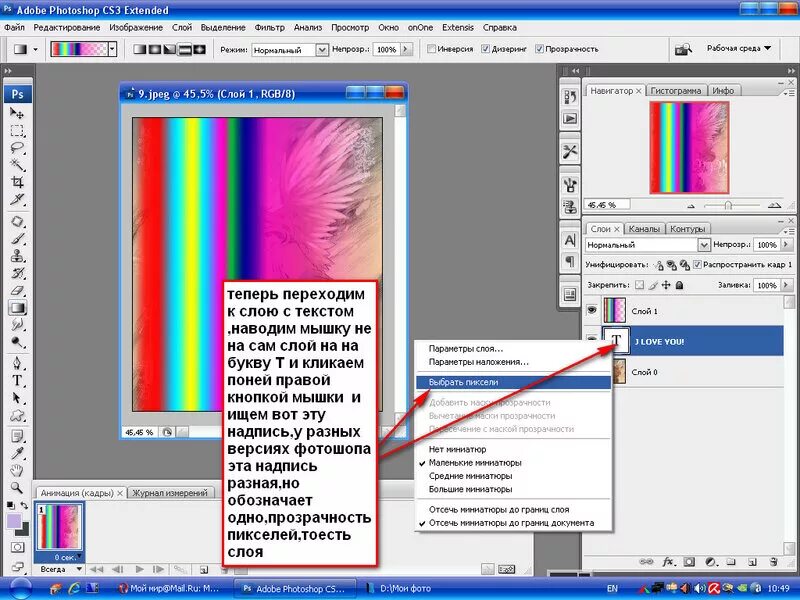Select the J LOVE YOU! text layer
Screen dimensions: 800x600
692,341
